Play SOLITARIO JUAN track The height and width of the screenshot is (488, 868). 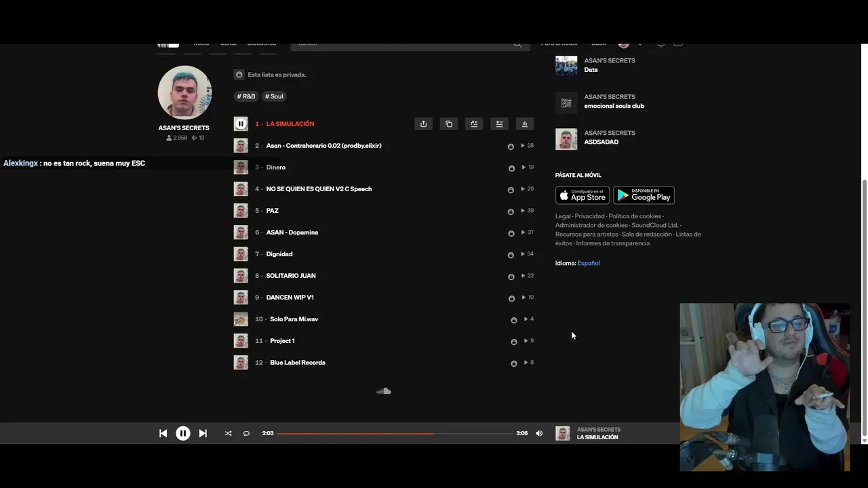click(291, 276)
